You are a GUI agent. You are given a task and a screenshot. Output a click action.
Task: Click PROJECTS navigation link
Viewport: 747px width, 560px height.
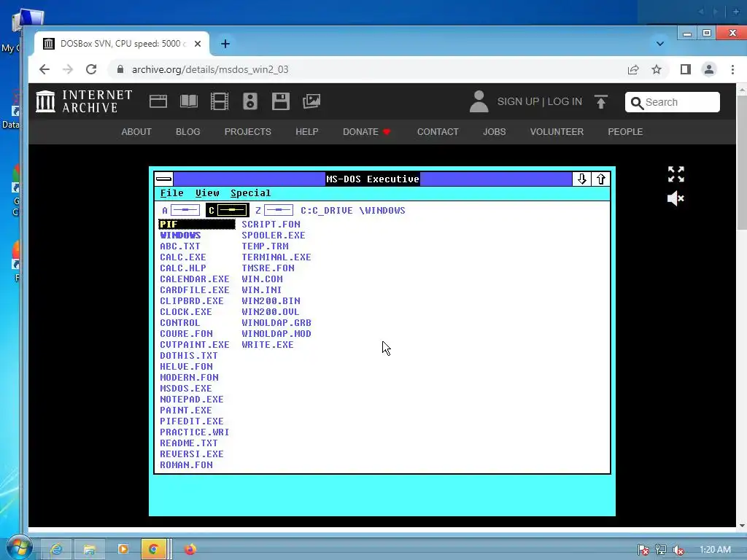(x=248, y=132)
